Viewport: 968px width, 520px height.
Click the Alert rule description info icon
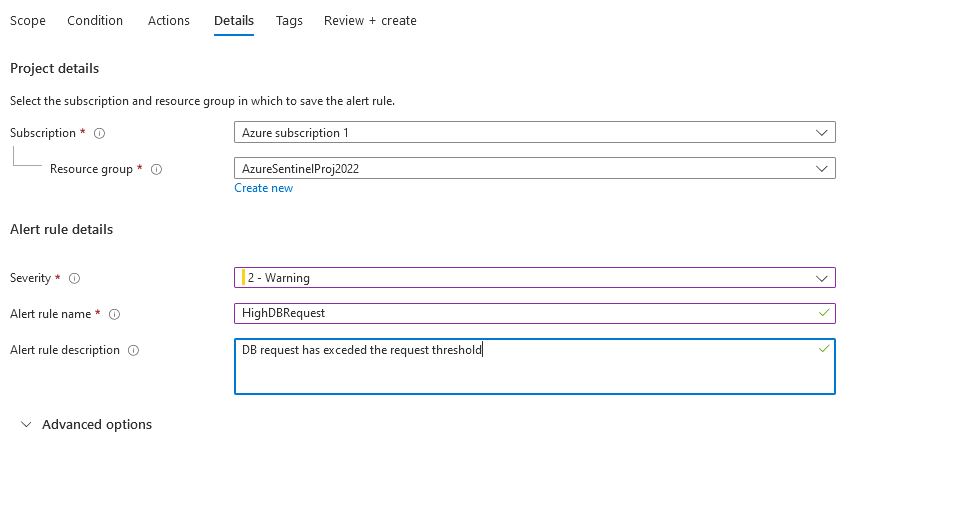point(134,350)
